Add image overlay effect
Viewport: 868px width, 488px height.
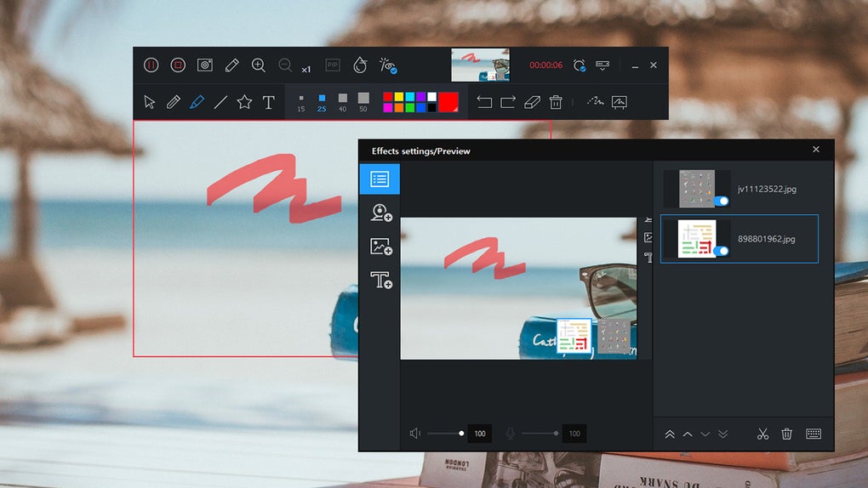(x=381, y=247)
